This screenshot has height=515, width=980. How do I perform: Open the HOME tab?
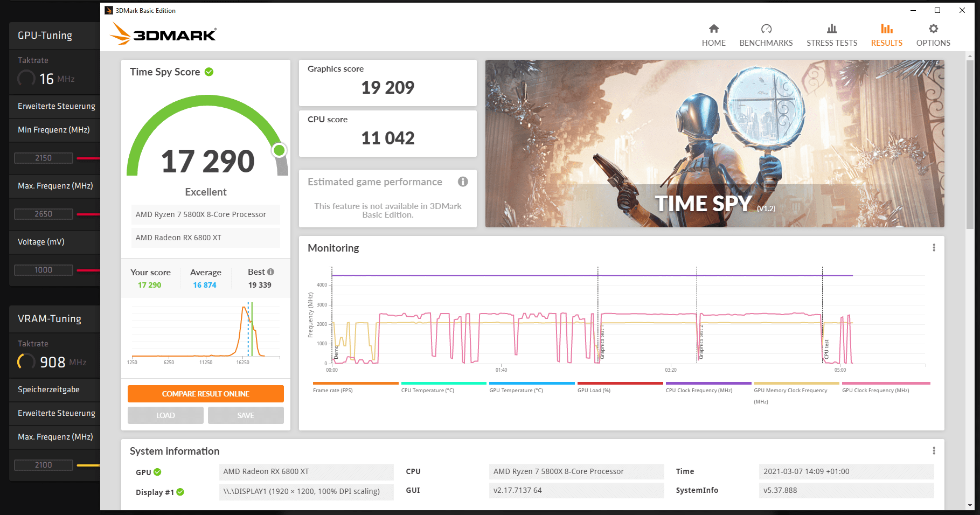point(713,36)
